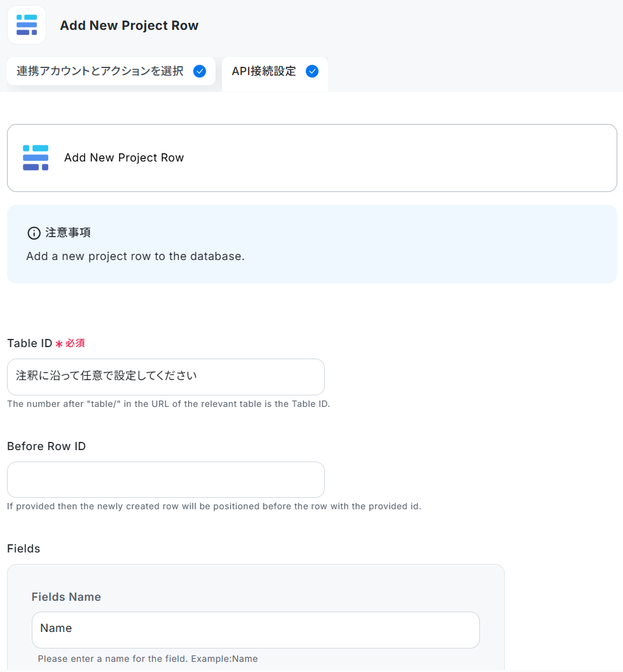
Task: Switch to the API接続設定 tab
Action: click(275, 73)
